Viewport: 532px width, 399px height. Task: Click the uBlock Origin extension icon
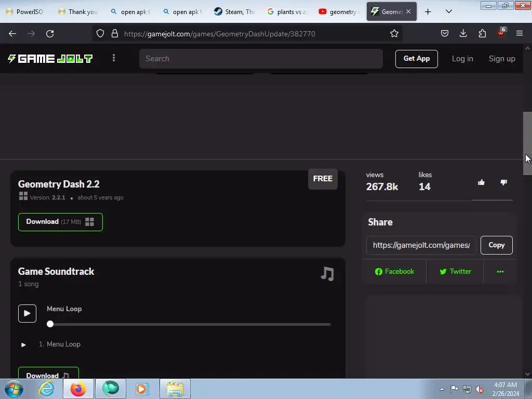(501, 33)
